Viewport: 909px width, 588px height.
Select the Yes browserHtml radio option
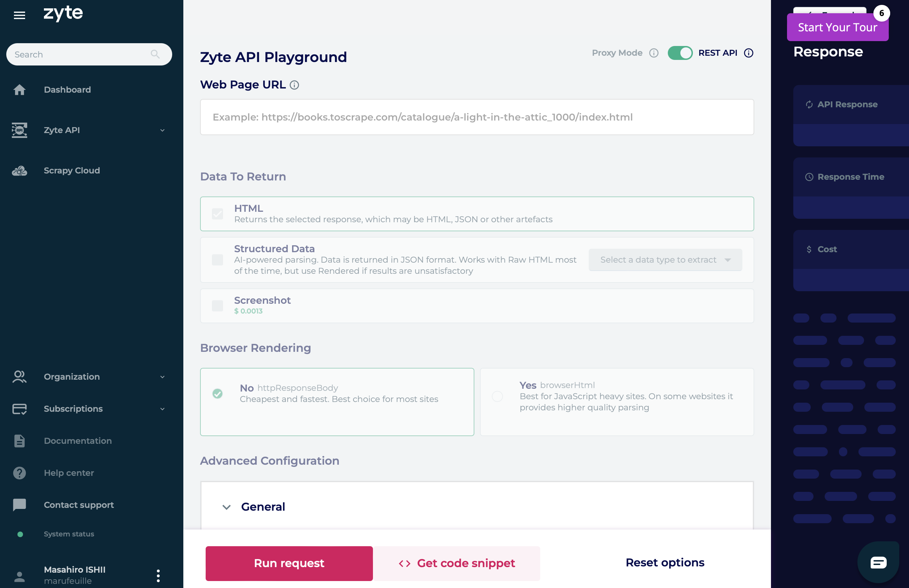[x=497, y=396]
